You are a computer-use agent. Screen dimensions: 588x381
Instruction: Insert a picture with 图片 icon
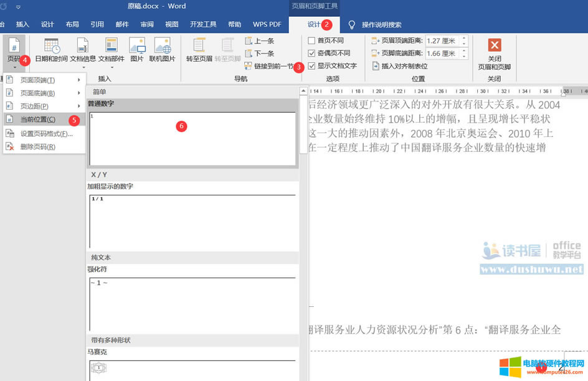(x=137, y=46)
